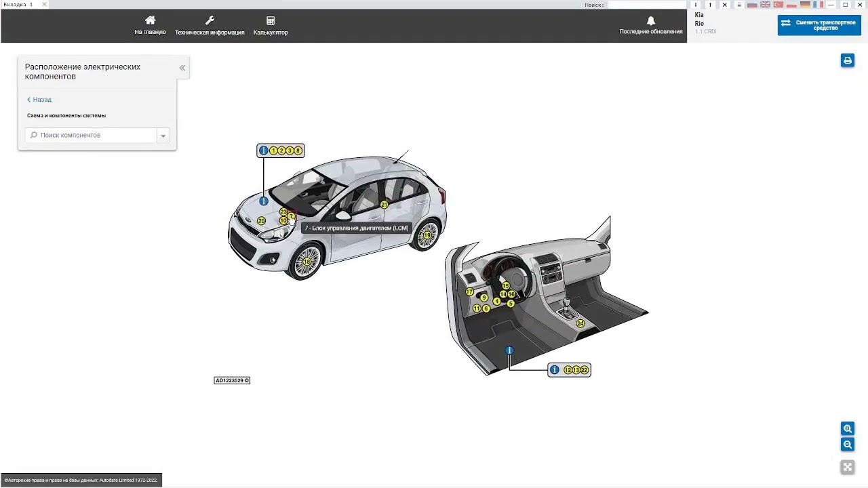Switch language to French flag
The height and width of the screenshot is (488, 868).
pyautogui.click(x=818, y=5)
